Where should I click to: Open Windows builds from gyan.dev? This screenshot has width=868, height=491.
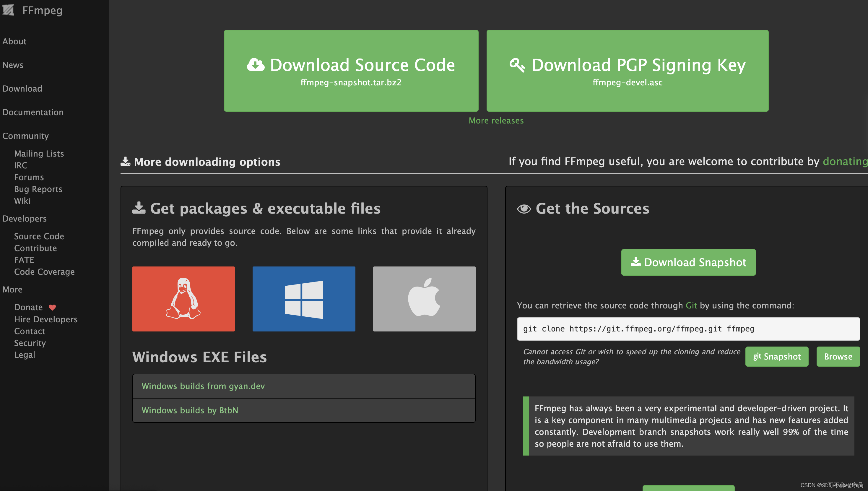pyautogui.click(x=203, y=386)
